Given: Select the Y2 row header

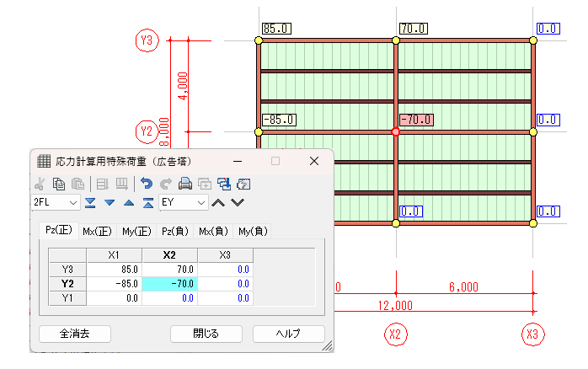Looking at the screenshot, I should [x=67, y=284].
